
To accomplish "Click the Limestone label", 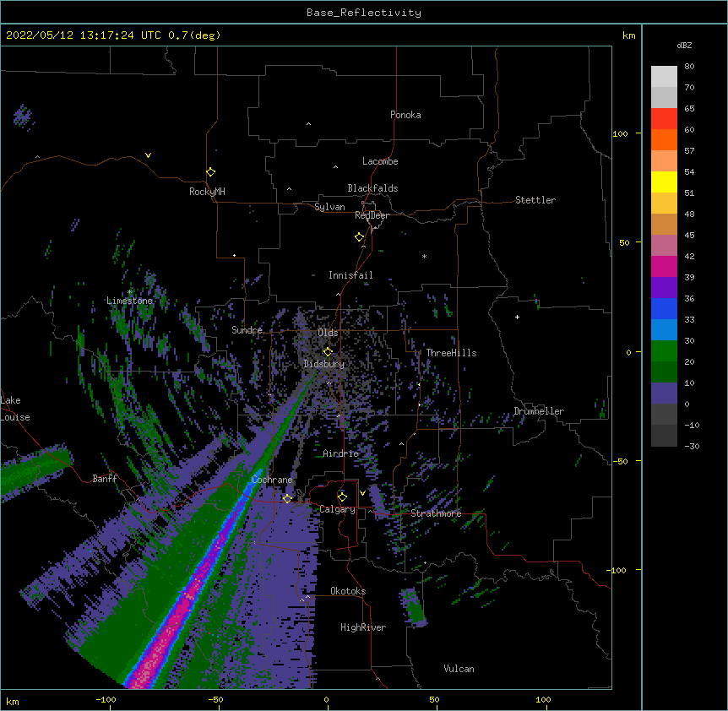I will (129, 301).
